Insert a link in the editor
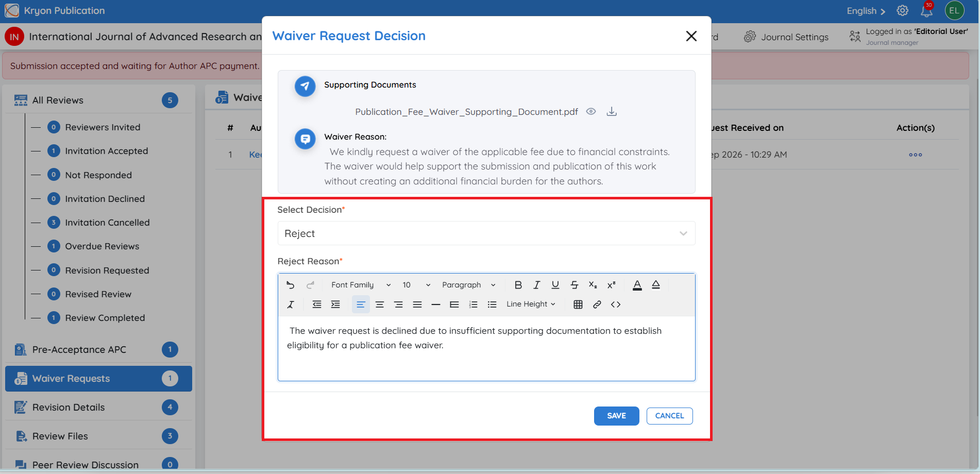 pyautogui.click(x=597, y=304)
